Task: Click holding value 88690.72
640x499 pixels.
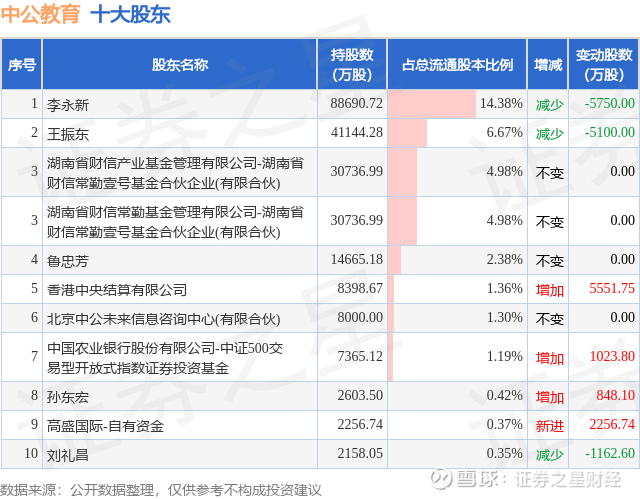Action: click(356, 104)
